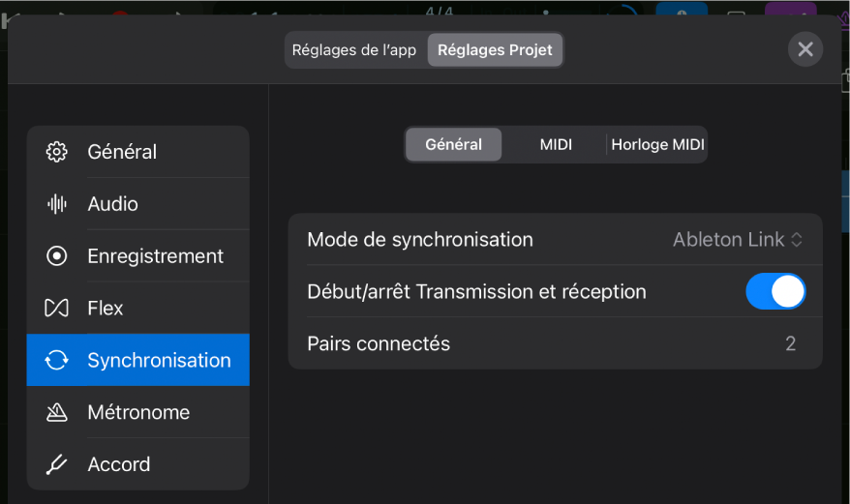Click the Mode de synchronisation label

420,240
